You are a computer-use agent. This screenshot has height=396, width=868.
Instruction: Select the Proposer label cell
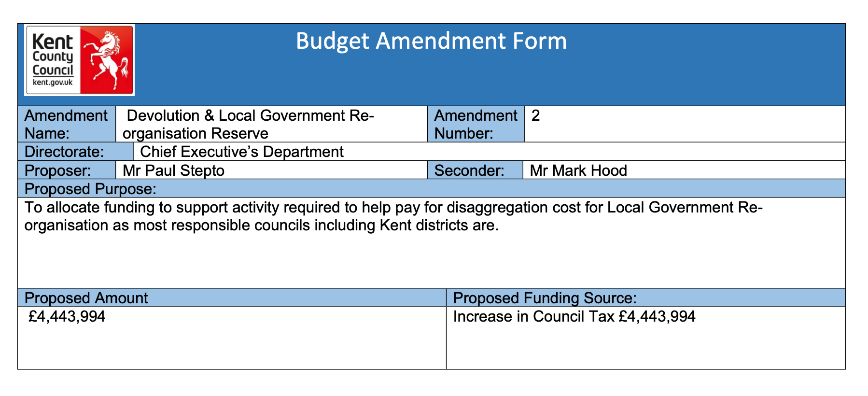(57, 170)
